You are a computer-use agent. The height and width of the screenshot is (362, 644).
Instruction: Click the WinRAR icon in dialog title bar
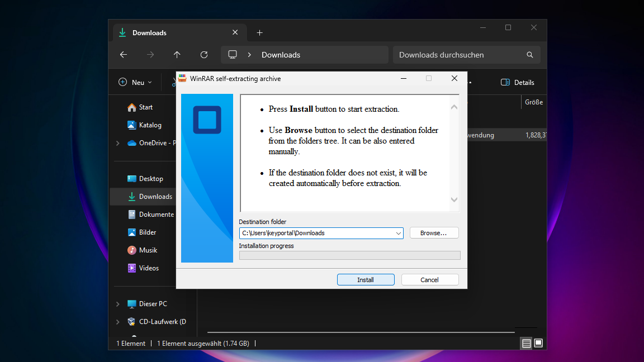pos(182,79)
